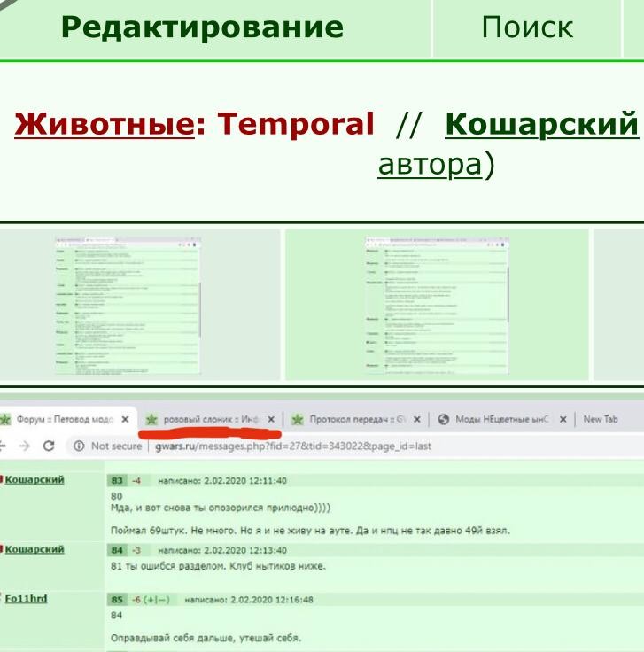This screenshot has width=644, height=652.
Task: Switch to the Протокол передач browser tab
Action: (x=357, y=419)
